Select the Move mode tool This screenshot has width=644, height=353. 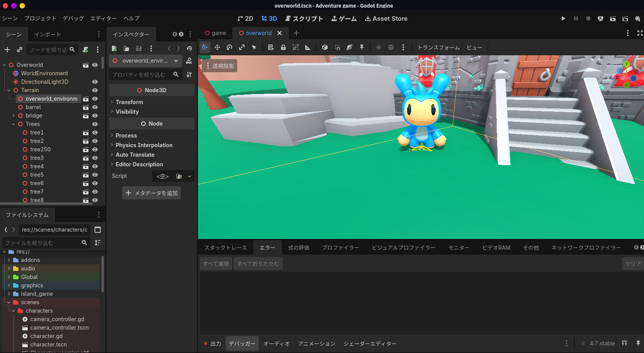click(217, 47)
